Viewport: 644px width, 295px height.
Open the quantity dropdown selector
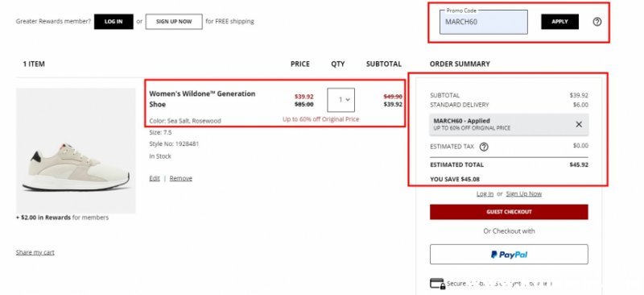(341, 100)
